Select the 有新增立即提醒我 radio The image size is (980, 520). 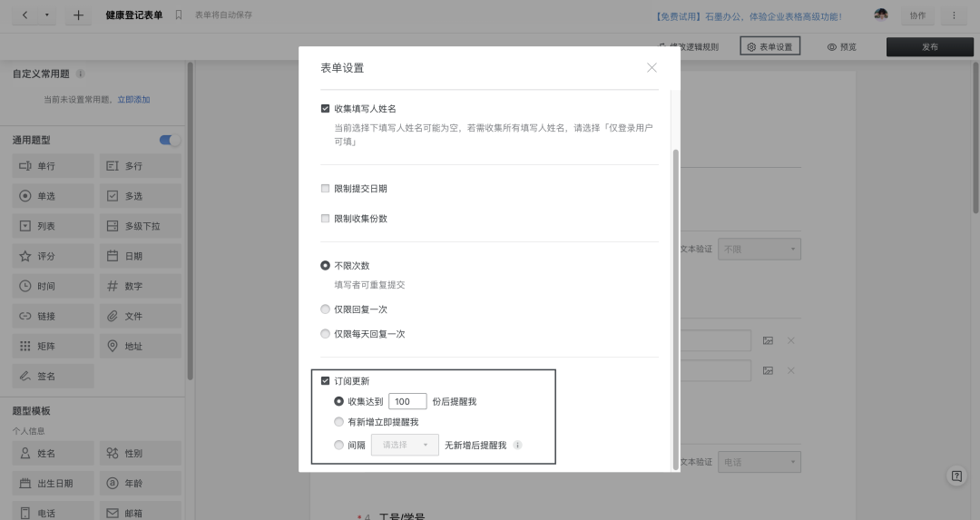point(338,422)
